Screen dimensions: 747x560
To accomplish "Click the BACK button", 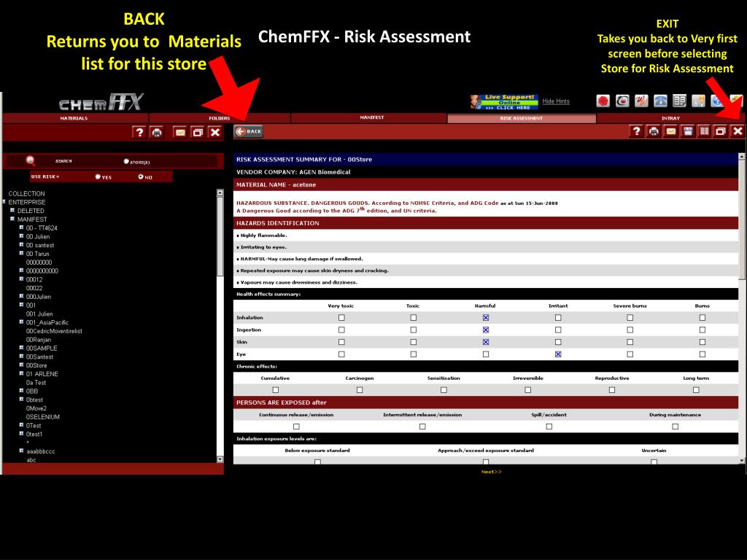I will pyautogui.click(x=248, y=131).
